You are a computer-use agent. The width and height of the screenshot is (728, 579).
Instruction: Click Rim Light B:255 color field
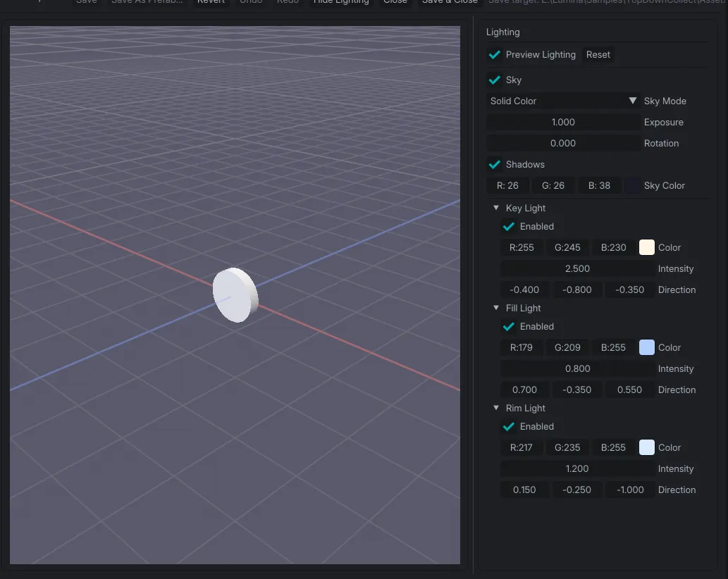tap(613, 448)
